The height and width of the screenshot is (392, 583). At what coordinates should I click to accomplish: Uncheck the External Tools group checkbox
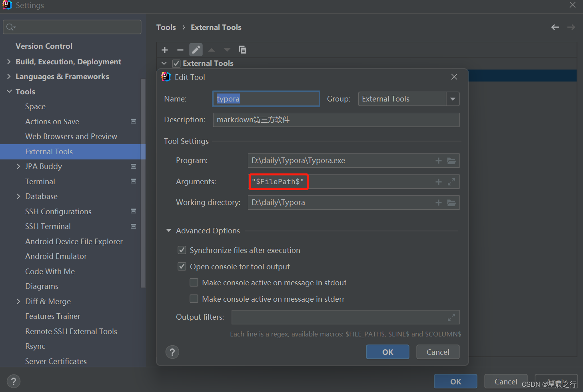point(176,64)
